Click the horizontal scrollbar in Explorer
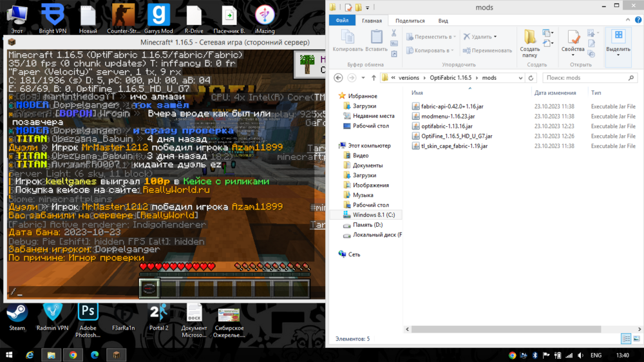This screenshot has height=362, width=644. pos(506,329)
